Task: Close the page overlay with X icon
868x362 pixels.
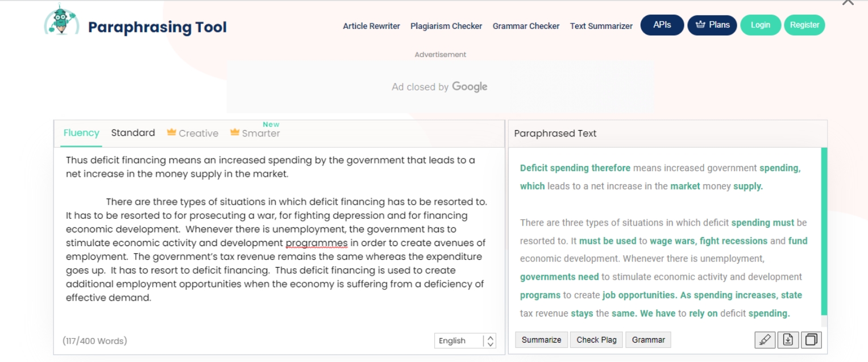Action: [848, 2]
